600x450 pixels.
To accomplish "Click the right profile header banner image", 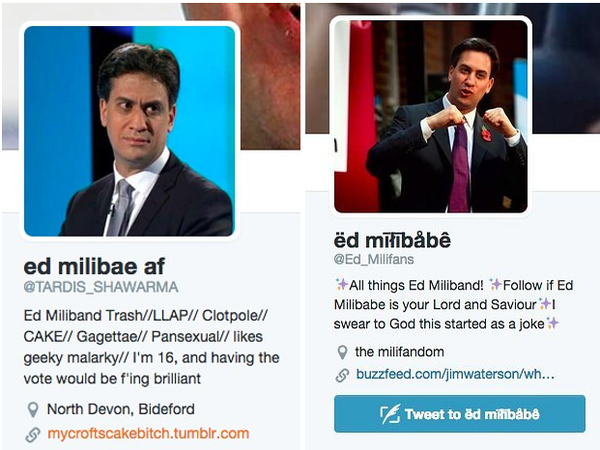I will pos(564,69).
